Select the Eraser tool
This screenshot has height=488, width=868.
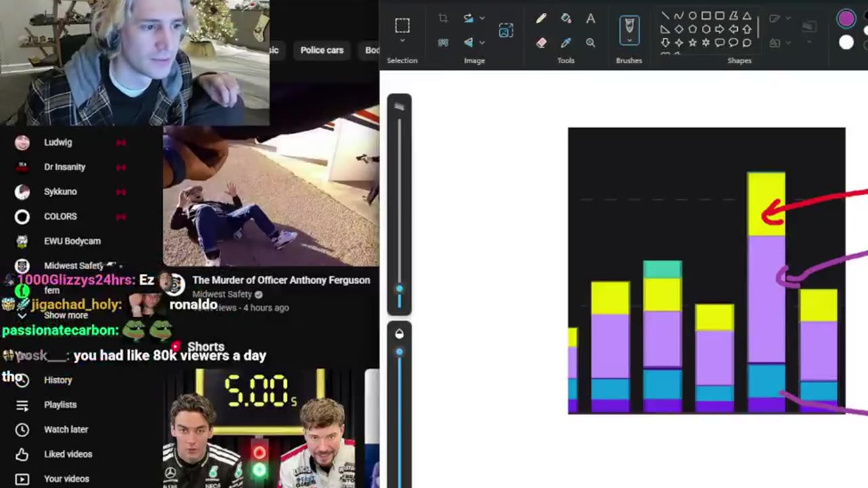coord(540,43)
